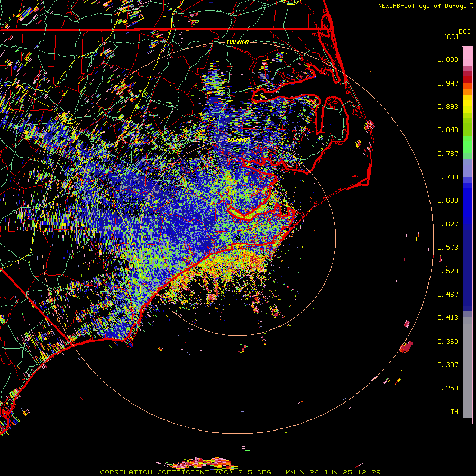Click the 0.573 legend value

click(x=448, y=248)
